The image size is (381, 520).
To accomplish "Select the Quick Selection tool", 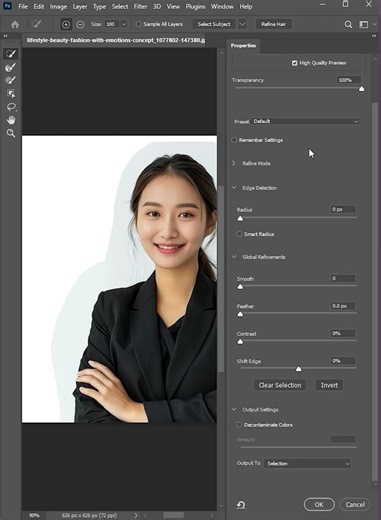I will tap(11, 54).
